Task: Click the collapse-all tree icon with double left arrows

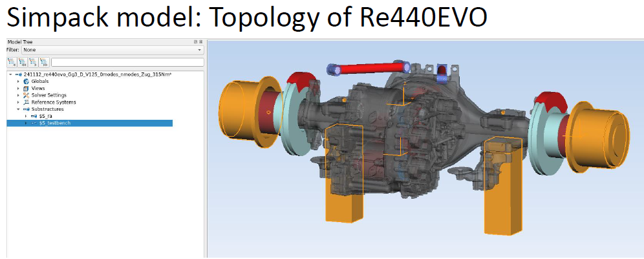Action: 22,63
